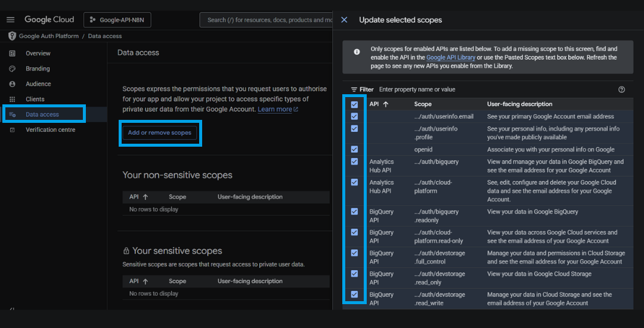Click the .../auth/userinfo.email scope text

click(x=444, y=116)
